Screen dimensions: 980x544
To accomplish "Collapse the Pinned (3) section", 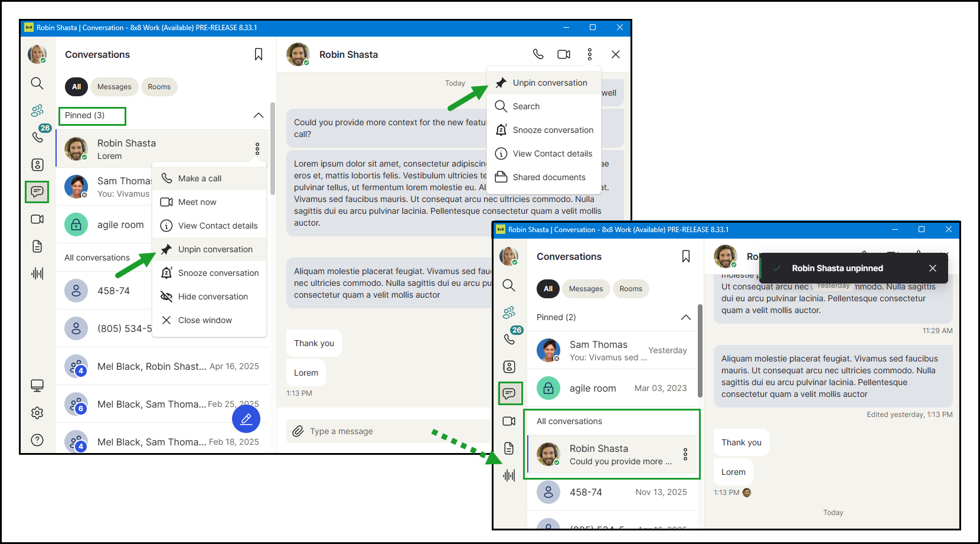I will click(x=259, y=116).
